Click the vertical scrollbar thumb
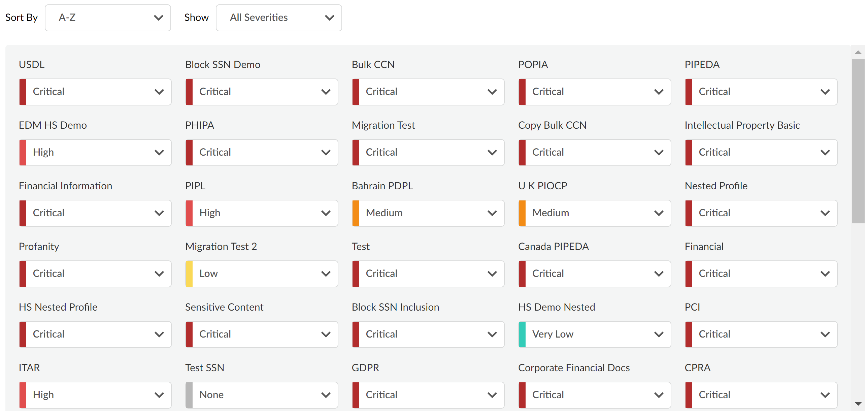Image resolution: width=868 pixels, height=412 pixels. [858, 141]
